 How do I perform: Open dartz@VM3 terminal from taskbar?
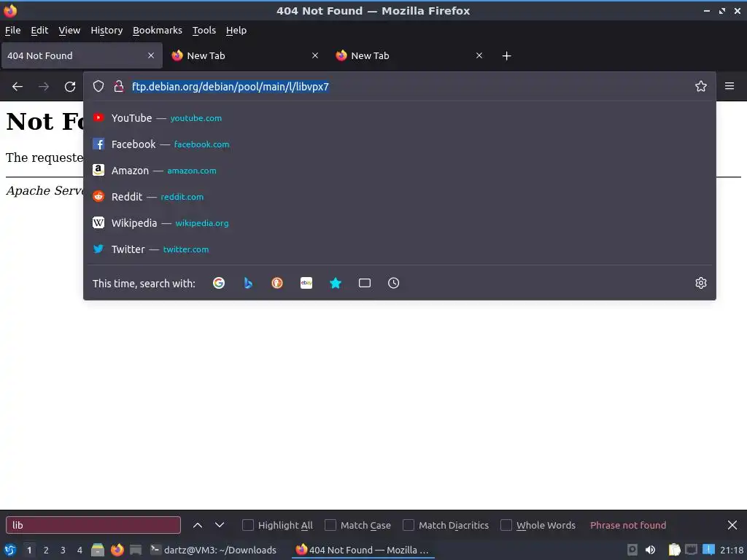(x=213, y=550)
